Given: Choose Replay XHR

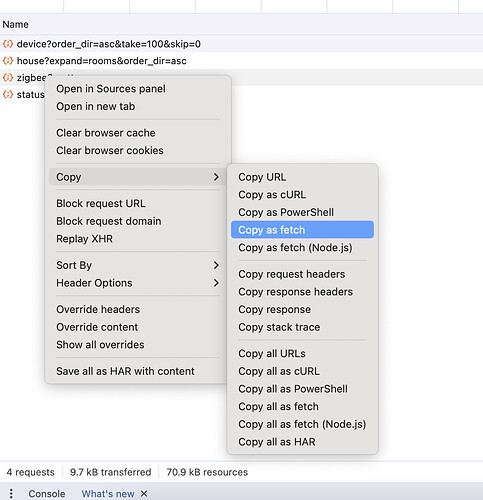Looking at the screenshot, I should (x=138, y=239).
